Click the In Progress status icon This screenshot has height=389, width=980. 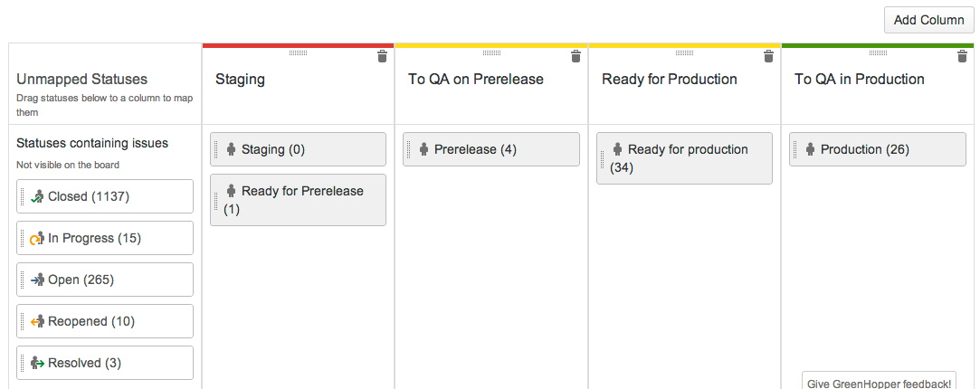38,239
